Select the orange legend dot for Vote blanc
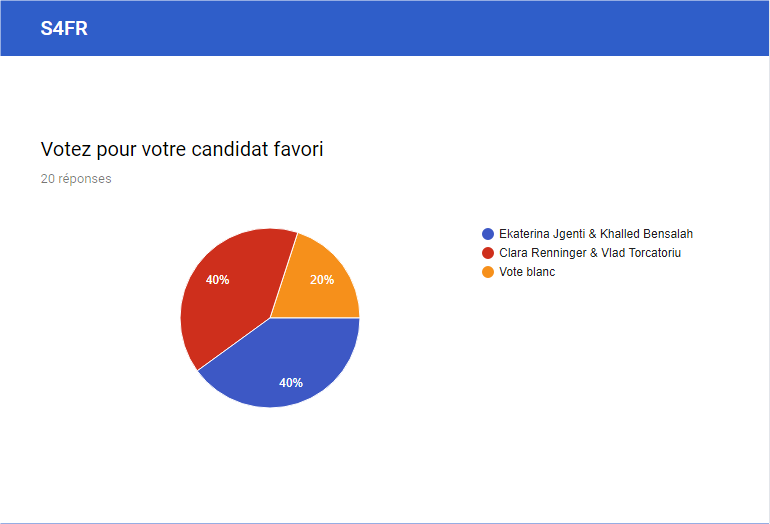Screen dimensions: 770x524 (488, 272)
